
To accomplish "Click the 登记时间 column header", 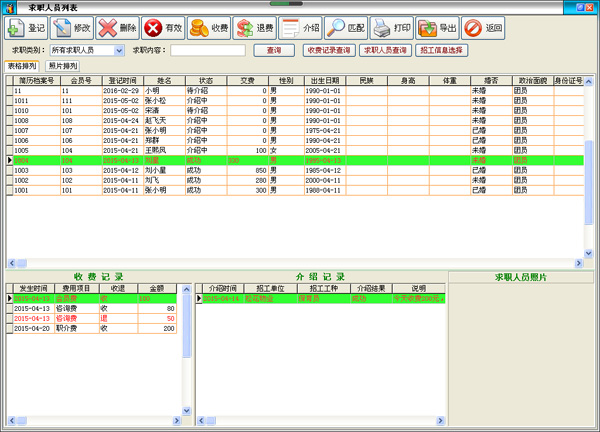I will click(122, 80).
